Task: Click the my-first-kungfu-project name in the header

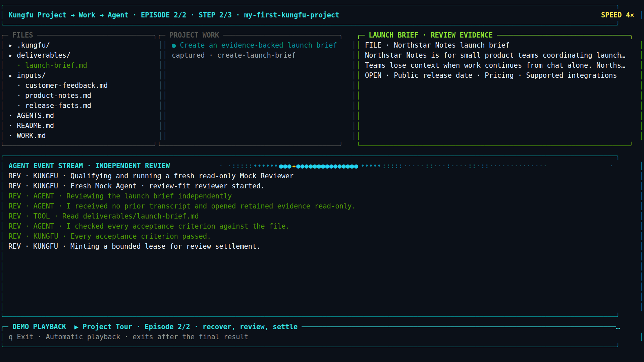Action: (291, 15)
